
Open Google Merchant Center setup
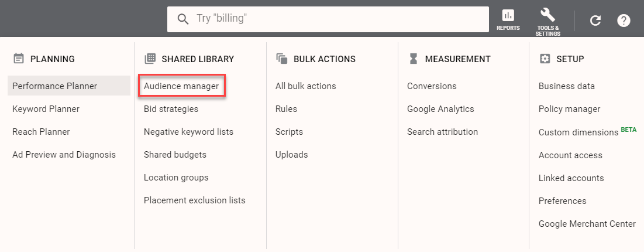(587, 224)
